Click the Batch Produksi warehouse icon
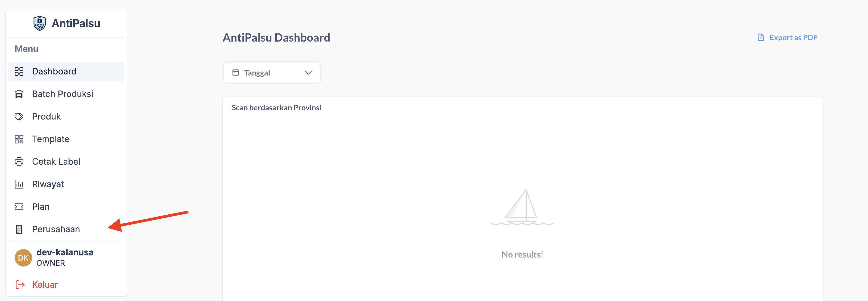868x301 pixels. pos(19,94)
